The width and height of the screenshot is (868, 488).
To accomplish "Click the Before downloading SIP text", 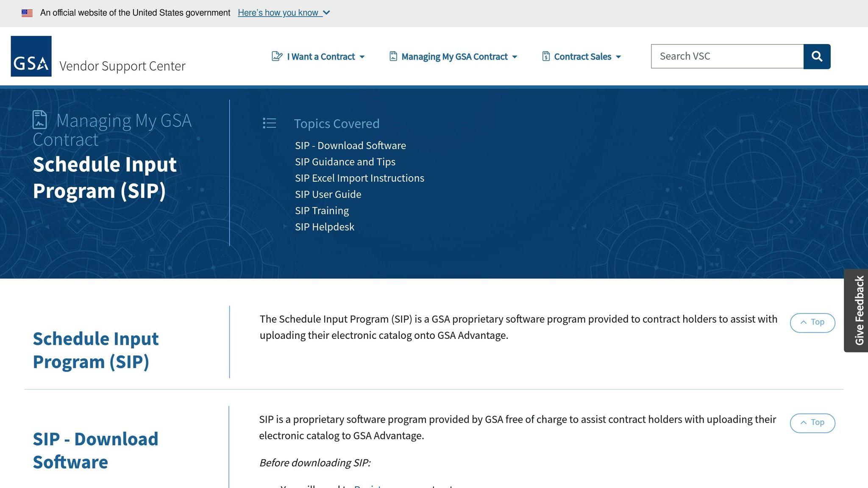I will coord(315,463).
